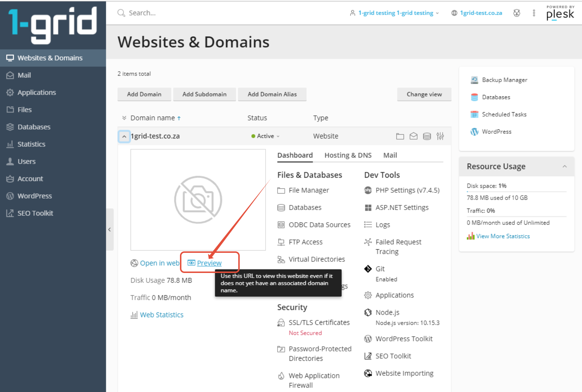The image size is (582, 392).
Task: Click the WordPress Toolkit icon
Action: (368, 339)
